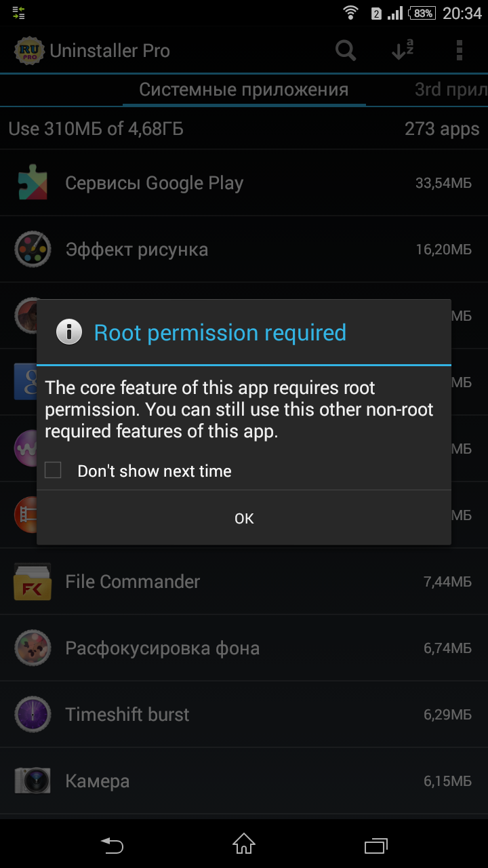Check the Don't show next time box

pyautogui.click(x=53, y=470)
